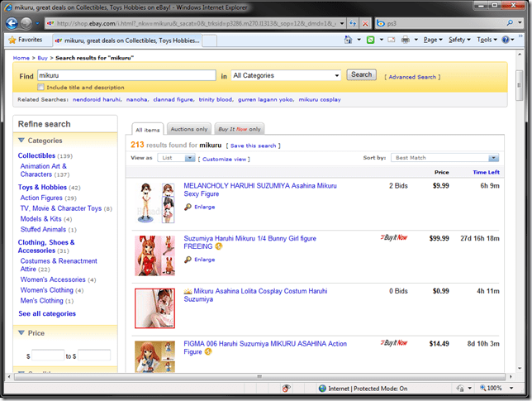Open the View as List dropdown
Image resolution: width=532 pixels, height=401 pixels.
178,158
